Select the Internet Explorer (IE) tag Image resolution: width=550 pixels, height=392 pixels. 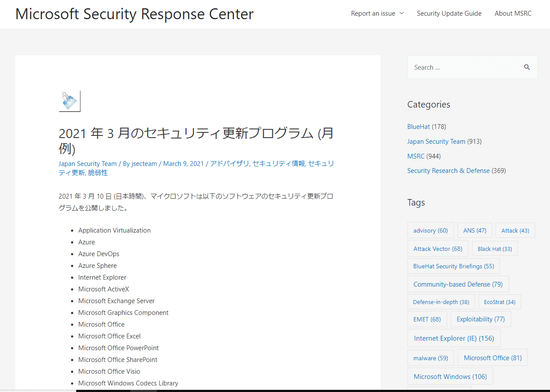[x=454, y=338]
